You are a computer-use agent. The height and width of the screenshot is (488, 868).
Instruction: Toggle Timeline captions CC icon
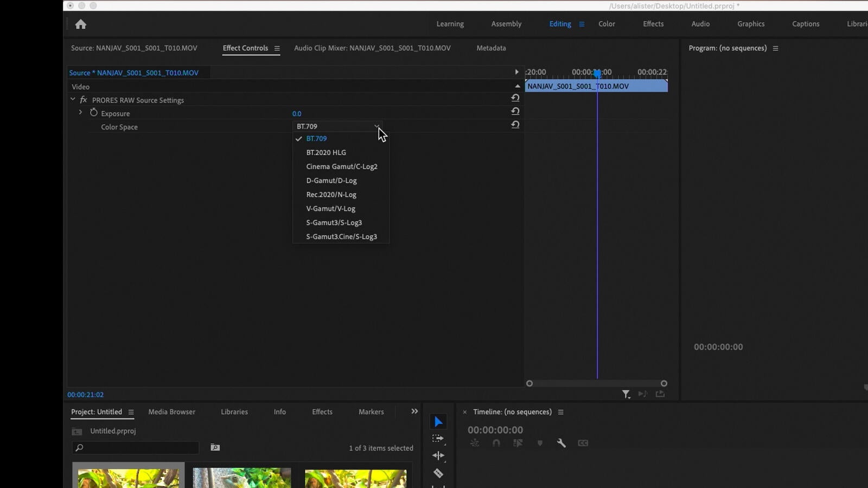[583, 443]
